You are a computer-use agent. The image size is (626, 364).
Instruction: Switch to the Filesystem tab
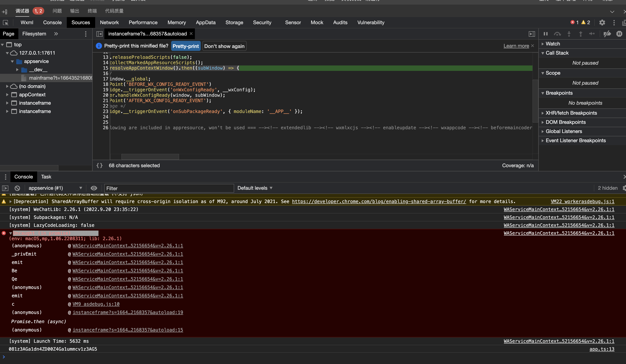point(34,34)
